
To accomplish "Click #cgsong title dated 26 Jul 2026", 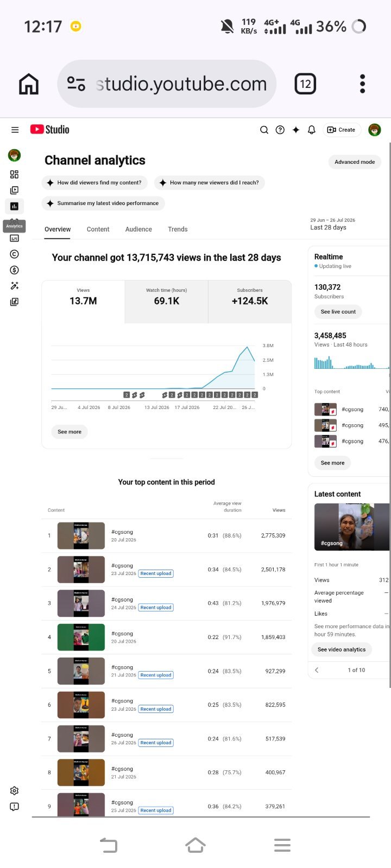I will click(122, 735).
